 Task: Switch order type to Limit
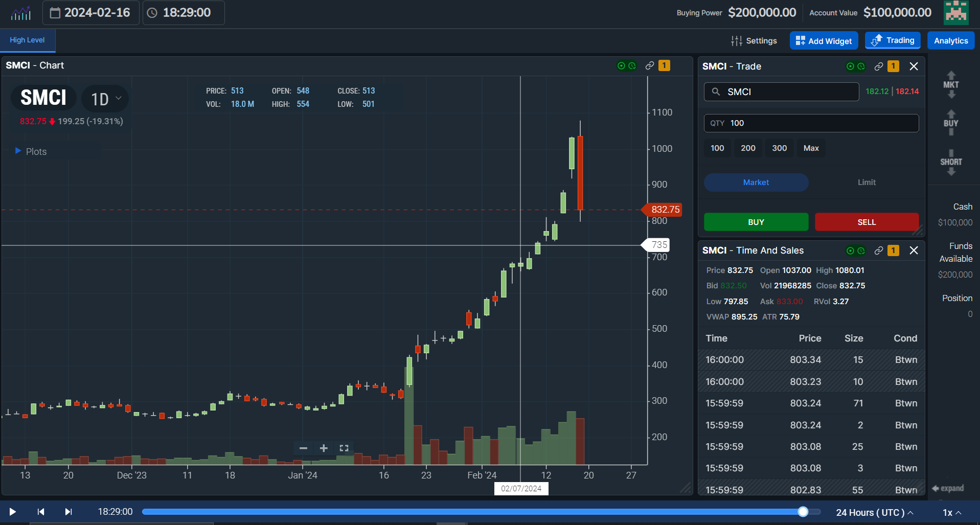tap(866, 182)
